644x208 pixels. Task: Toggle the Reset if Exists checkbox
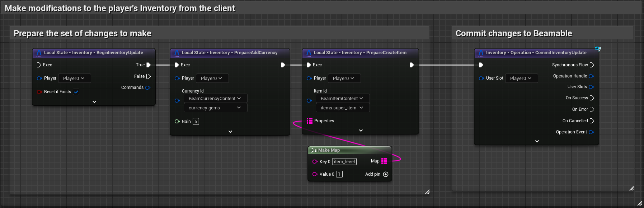[76, 92]
